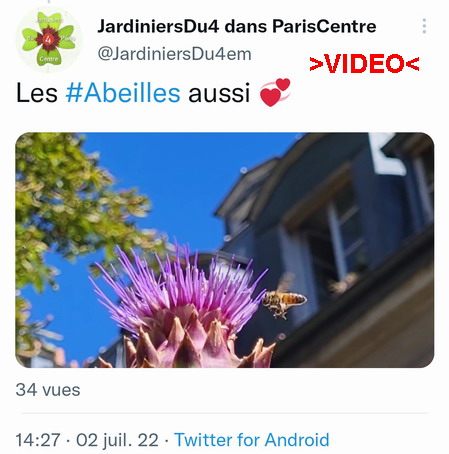
Task: Open the #Abeilles hashtag
Action: click(123, 93)
